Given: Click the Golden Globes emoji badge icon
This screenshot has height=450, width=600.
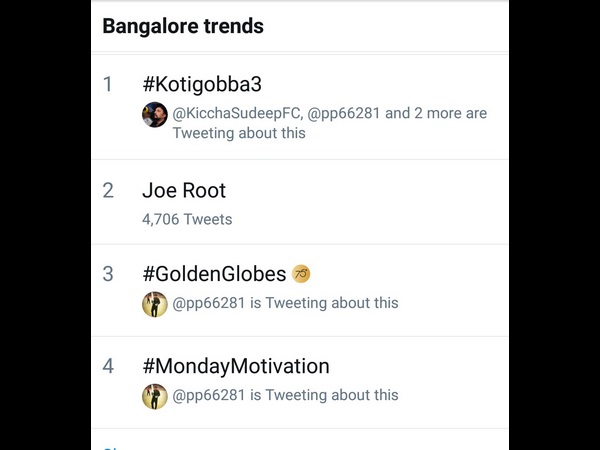Looking at the screenshot, I should click(301, 274).
